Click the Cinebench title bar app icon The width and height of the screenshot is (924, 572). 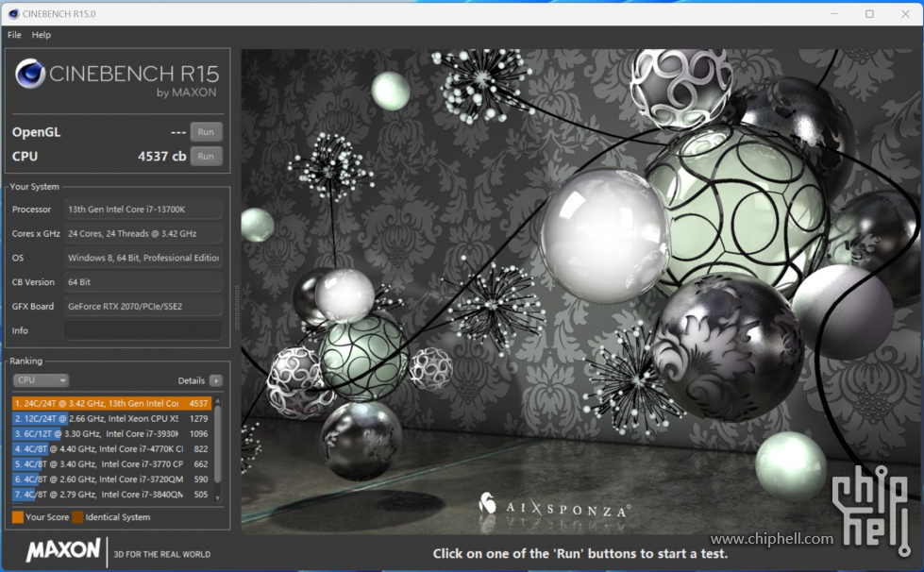pos(13,13)
